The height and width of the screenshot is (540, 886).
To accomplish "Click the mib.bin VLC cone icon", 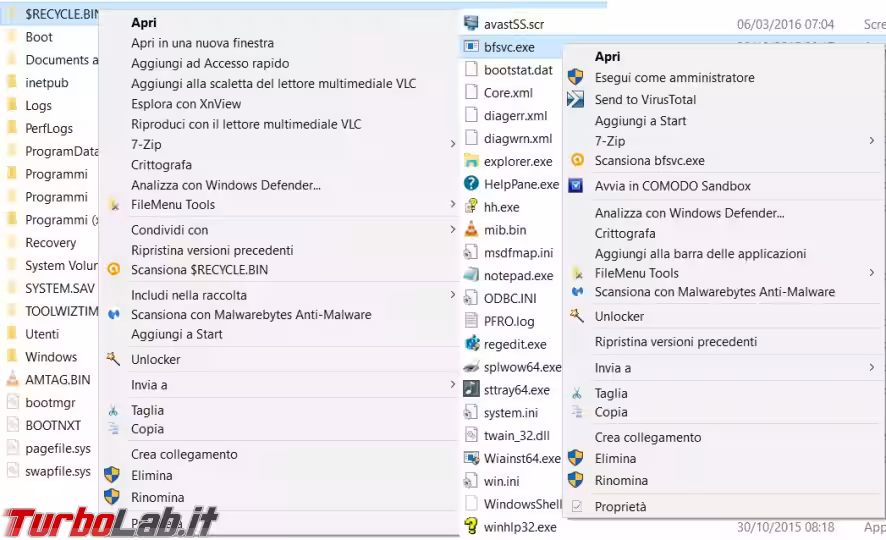I will click(471, 229).
